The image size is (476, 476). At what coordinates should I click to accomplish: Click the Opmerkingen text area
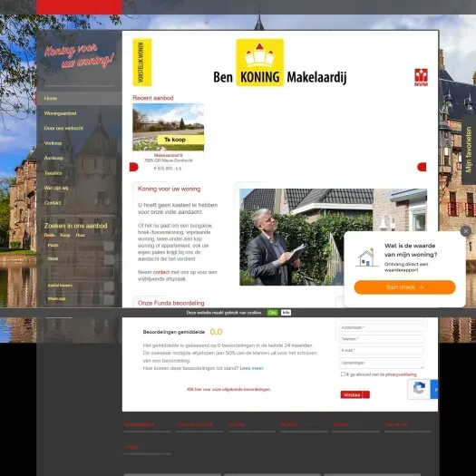coord(382,363)
